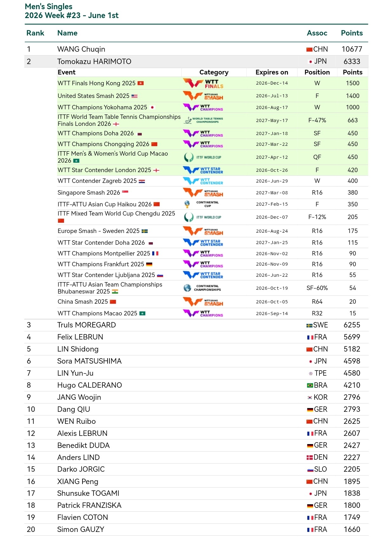Click the Denmark flag beside Anders LIND's DEN
Viewport: 392px width, 537px height.
pyautogui.click(x=310, y=458)
